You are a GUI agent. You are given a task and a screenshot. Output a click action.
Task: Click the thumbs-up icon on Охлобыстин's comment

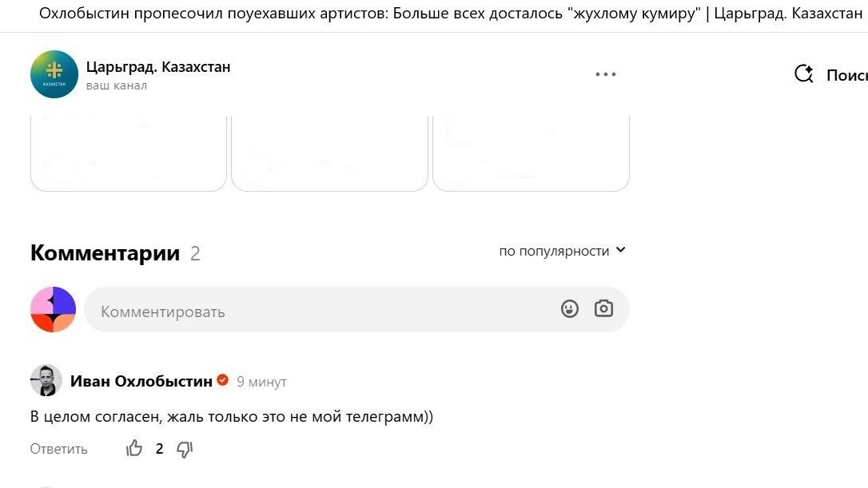tap(134, 448)
